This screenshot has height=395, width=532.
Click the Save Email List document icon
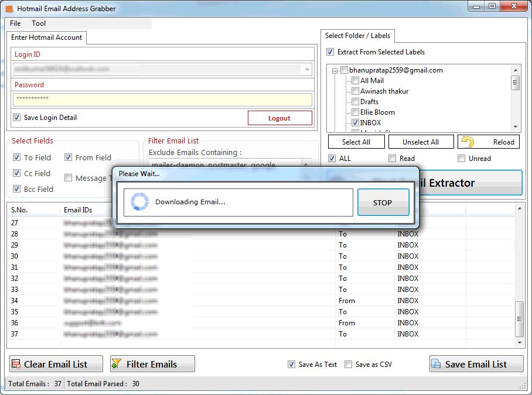pos(436,364)
